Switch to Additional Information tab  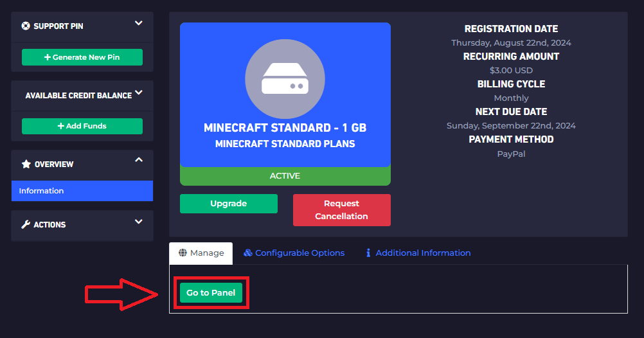click(x=418, y=253)
